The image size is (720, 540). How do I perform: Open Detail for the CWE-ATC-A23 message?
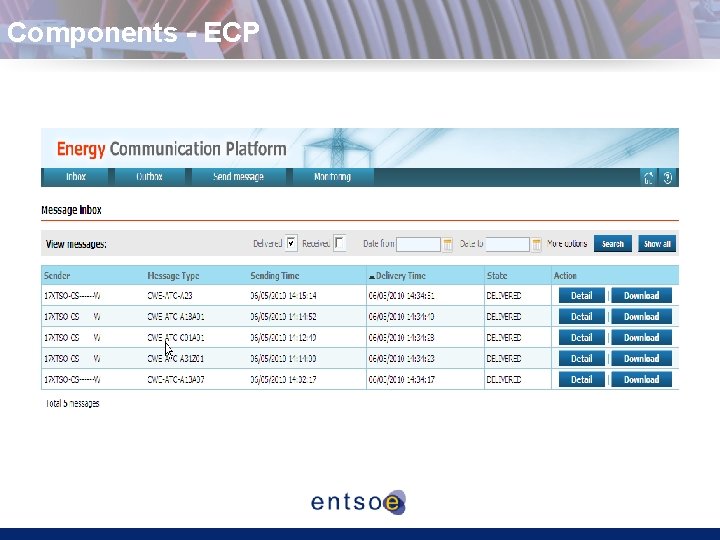[x=581, y=296]
